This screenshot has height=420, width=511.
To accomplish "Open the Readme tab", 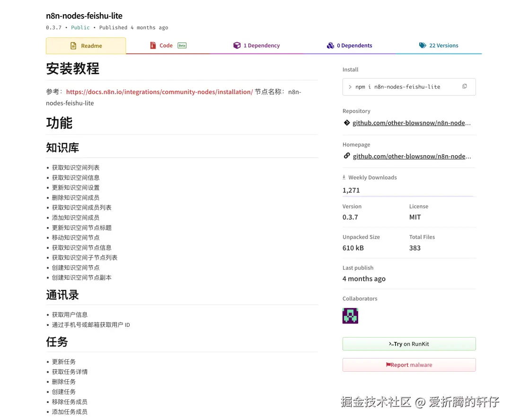I will [86, 45].
